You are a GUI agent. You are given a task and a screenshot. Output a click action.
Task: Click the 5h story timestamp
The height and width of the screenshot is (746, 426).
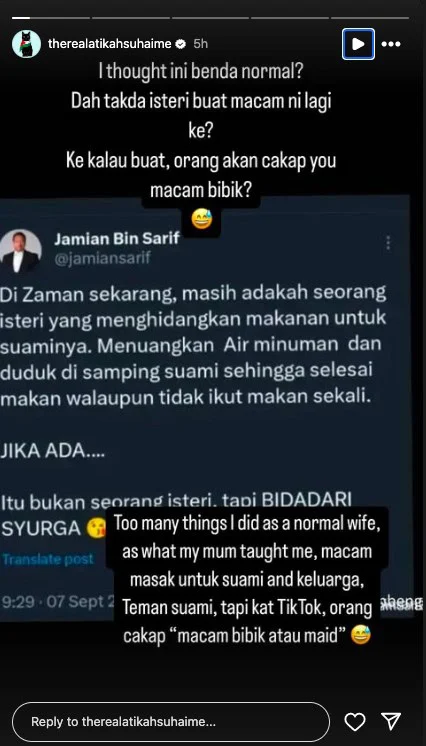pyautogui.click(x=200, y=44)
